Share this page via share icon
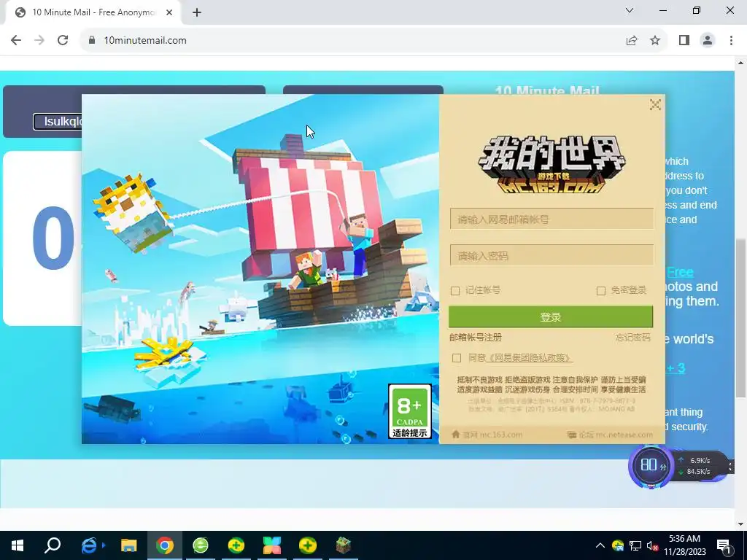747x560 pixels. 632,41
